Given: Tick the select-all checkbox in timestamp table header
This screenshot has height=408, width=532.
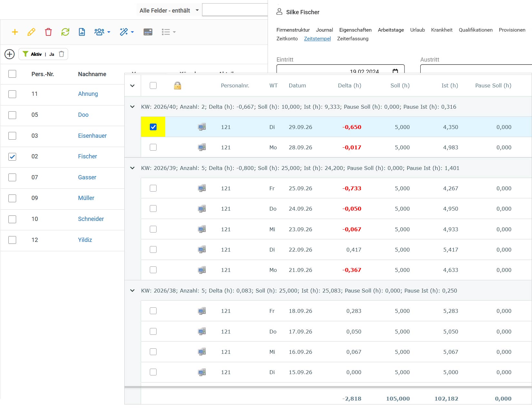Looking at the screenshot, I should pyautogui.click(x=153, y=85).
